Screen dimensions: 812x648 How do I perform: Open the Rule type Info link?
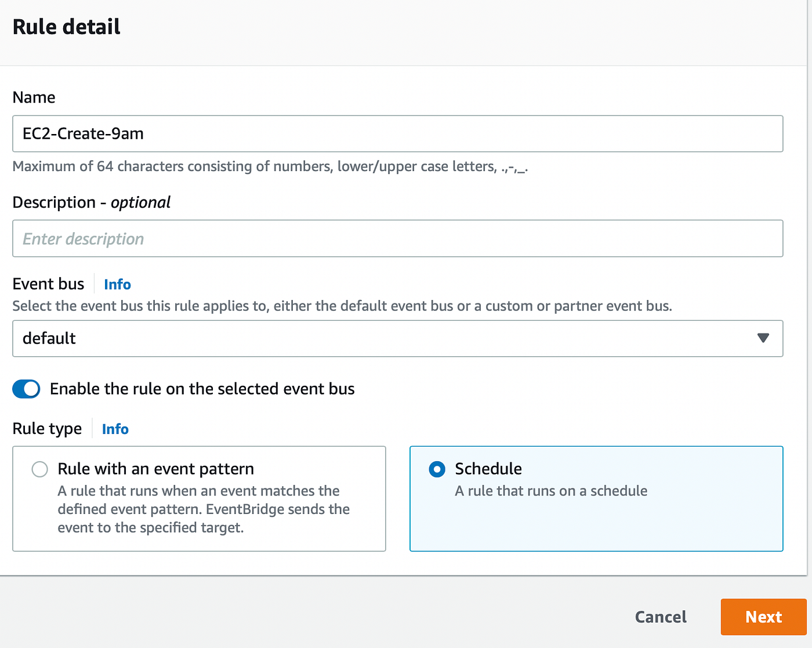tap(115, 429)
